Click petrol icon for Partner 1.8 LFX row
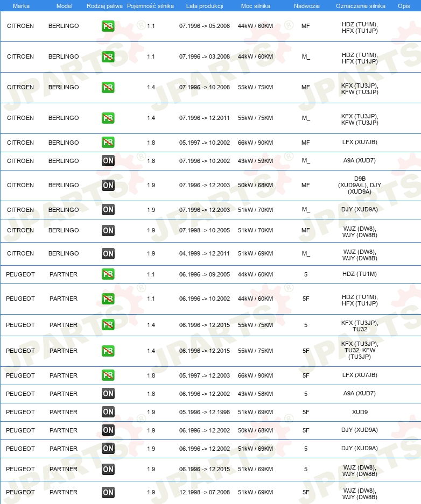Viewport: 421px width, 504px height. [x=108, y=375]
